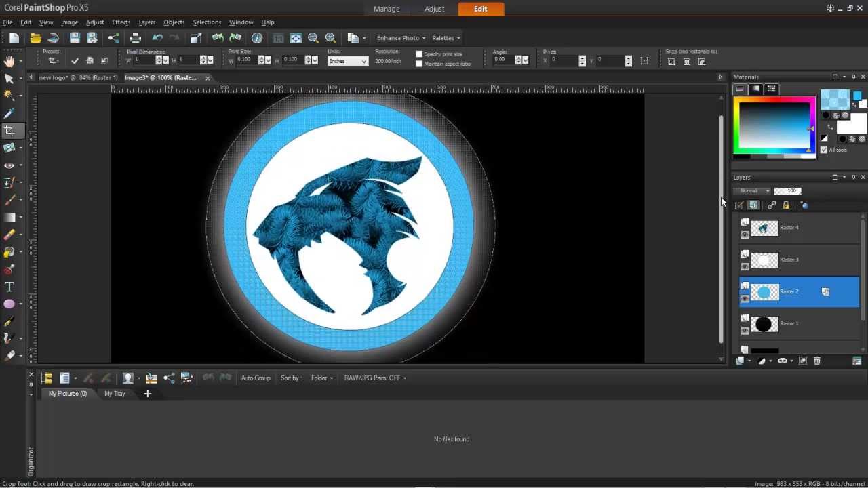Expand the new layer dropdown arrow
Viewport: 868px width, 488px height.
click(x=749, y=361)
